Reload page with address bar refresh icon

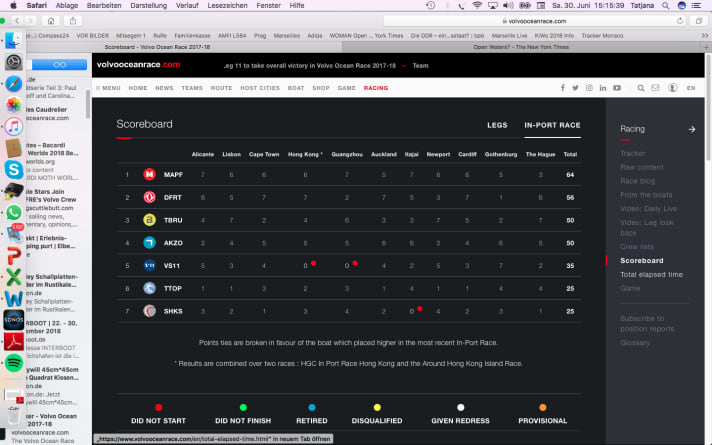tap(680, 21)
